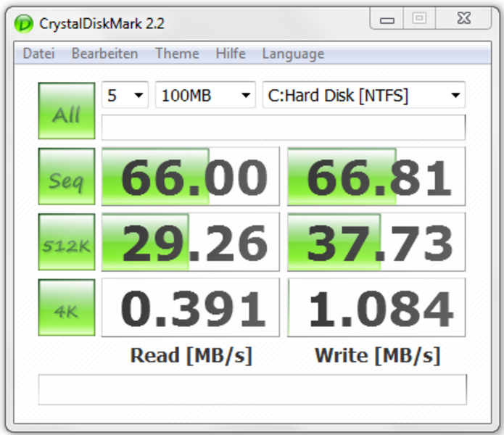This screenshot has height=435, width=504.
Task: Open the Language menu
Action: pos(293,54)
